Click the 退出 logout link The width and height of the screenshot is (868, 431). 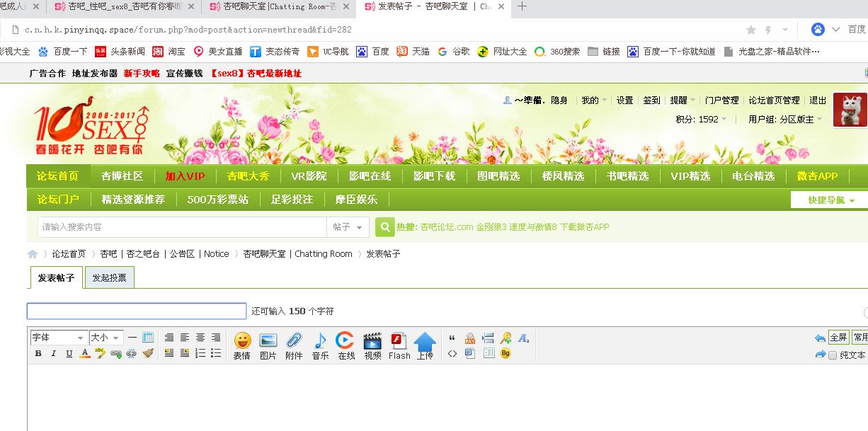(818, 100)
